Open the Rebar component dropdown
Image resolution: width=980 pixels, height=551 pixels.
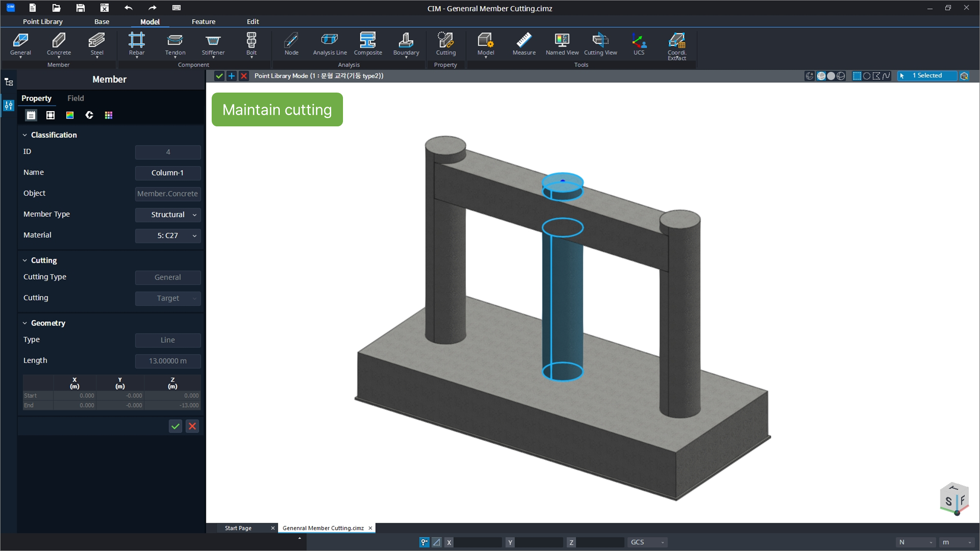[137, 57]
